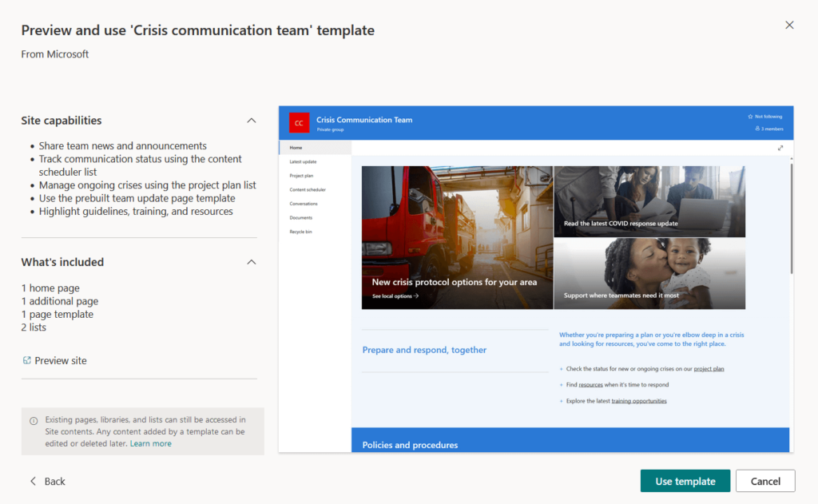Click the expand arrows icon in preview
The height and width of the screenshot is (504, 818).
tap(780, 149)
